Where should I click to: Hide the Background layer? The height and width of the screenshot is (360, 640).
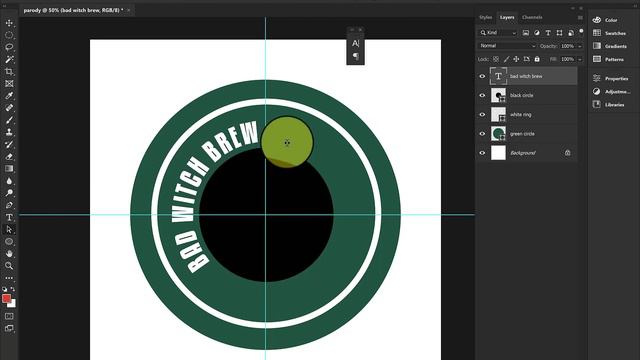482,153
